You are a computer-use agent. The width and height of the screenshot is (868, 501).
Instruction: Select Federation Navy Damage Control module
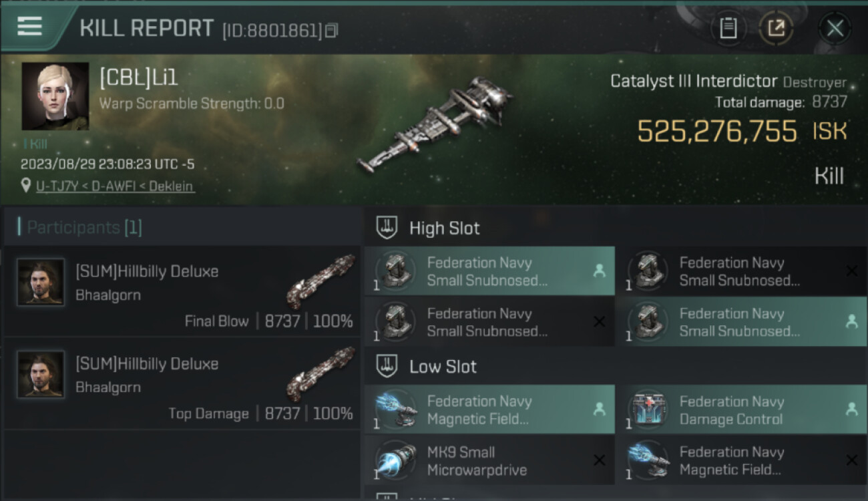[742, 409]
